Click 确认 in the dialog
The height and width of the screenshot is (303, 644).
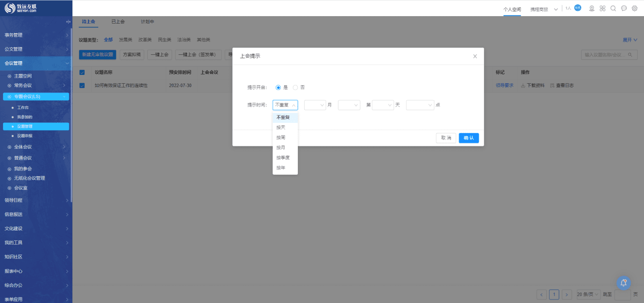[468, 138]
